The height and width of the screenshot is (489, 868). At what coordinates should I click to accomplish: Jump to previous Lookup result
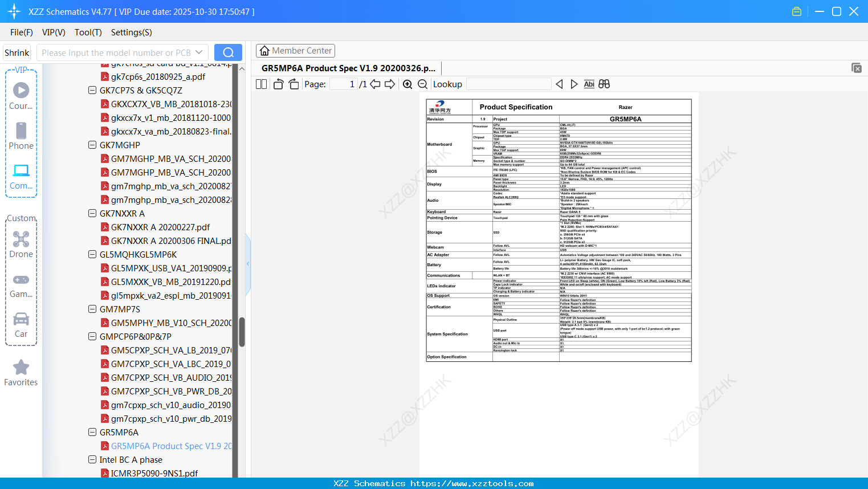[x=559, y=84]
